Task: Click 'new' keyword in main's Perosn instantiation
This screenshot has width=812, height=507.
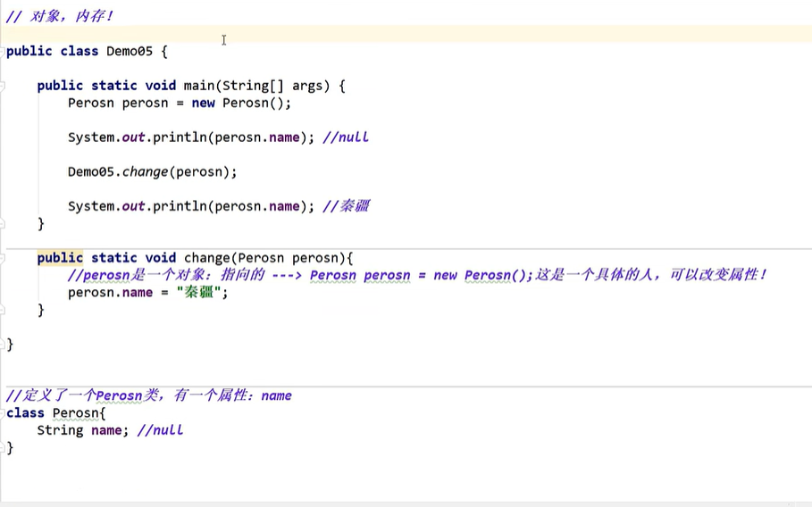Action: [x=203, y=103]
